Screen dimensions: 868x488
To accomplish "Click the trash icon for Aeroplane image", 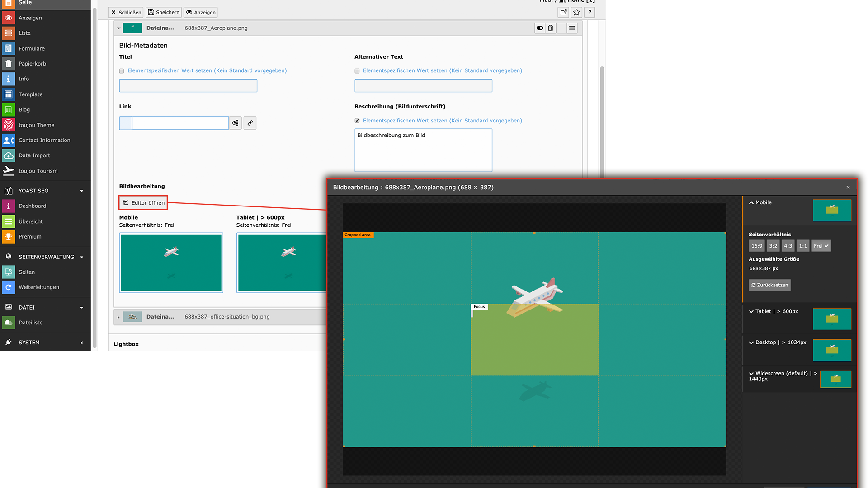I will pyautogui.click(x=550, y=28).
